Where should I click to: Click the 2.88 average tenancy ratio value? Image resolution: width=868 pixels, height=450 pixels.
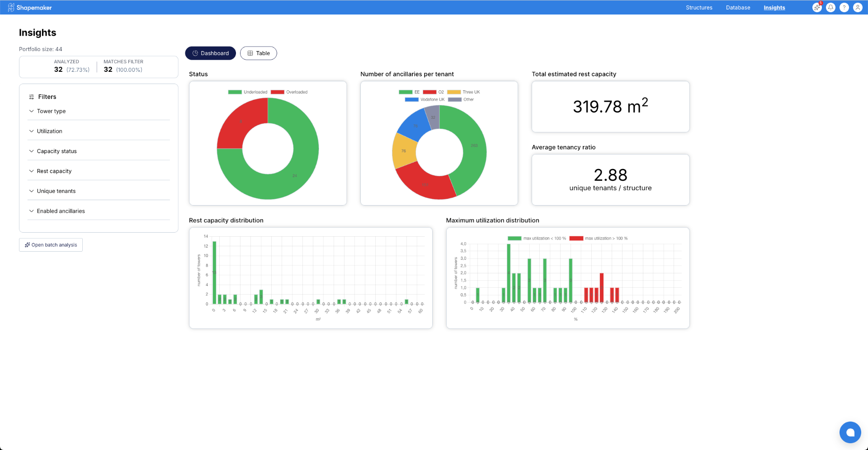[610, 175]
